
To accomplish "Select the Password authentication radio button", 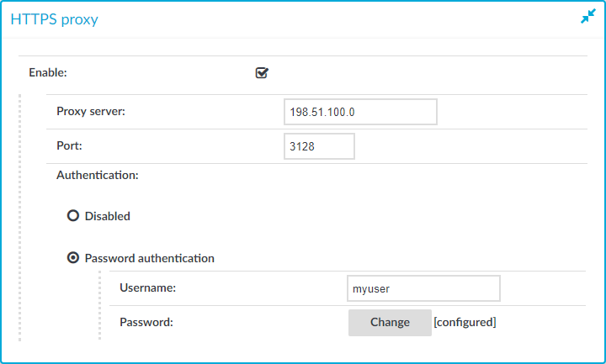I will click(x=73, y=257).
